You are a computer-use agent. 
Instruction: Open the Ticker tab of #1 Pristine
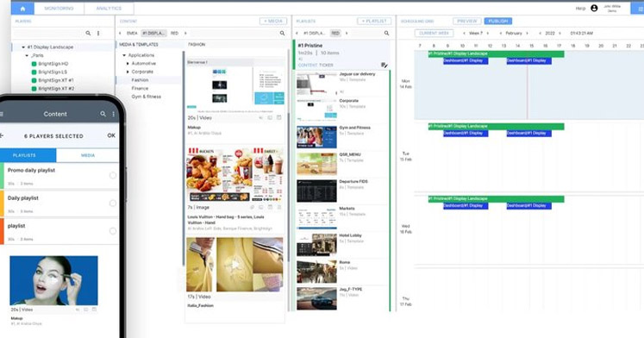(326, 65)
